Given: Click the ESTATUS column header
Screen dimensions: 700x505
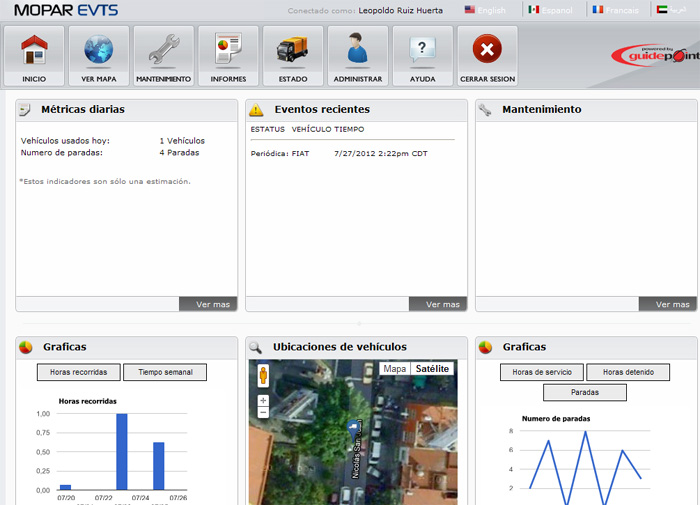Looking at the screenshot, I should tap(267, 129).
